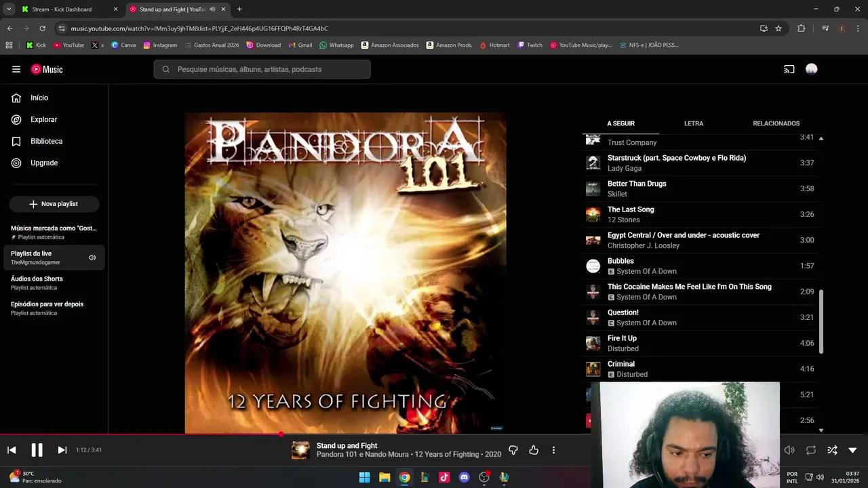868x488 pixels.
Task: Switch to the LETRA tab
Action: [694, 123]
